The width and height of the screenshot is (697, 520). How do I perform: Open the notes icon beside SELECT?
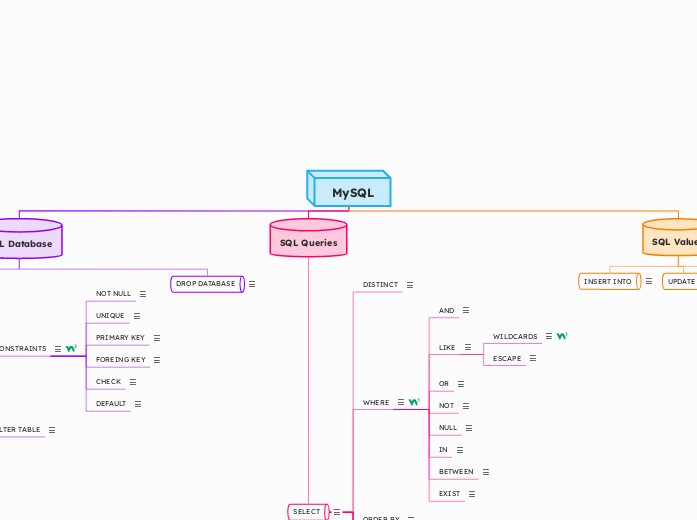tap(337, 512)
